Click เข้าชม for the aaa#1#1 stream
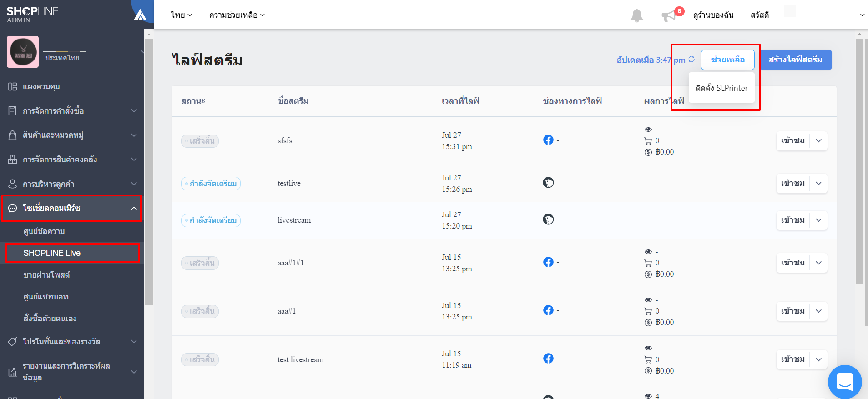This screenshot has width=868, height=399. [x=793, y=263]
